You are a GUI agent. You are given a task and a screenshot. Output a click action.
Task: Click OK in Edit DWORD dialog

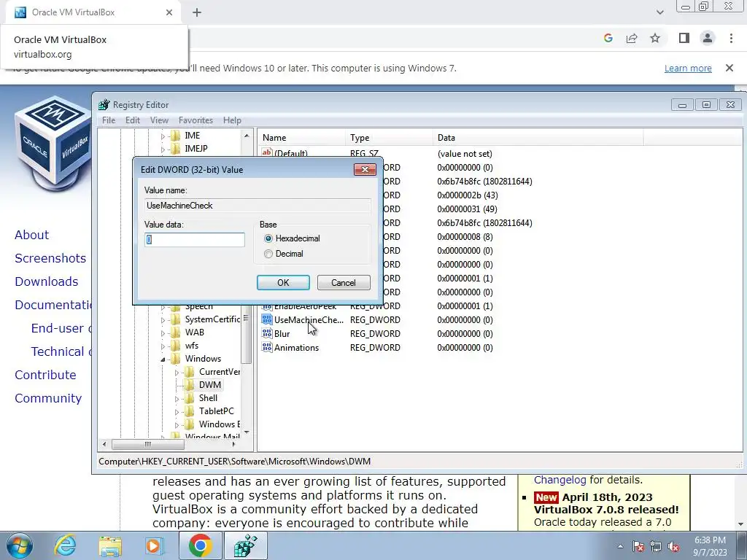tap(283, 282)
